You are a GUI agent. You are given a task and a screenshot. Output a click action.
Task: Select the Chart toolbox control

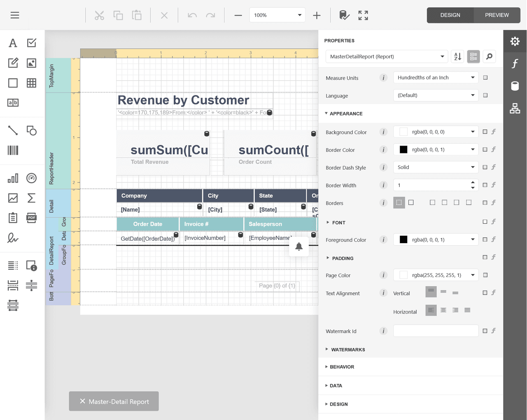tap(13, 178)
